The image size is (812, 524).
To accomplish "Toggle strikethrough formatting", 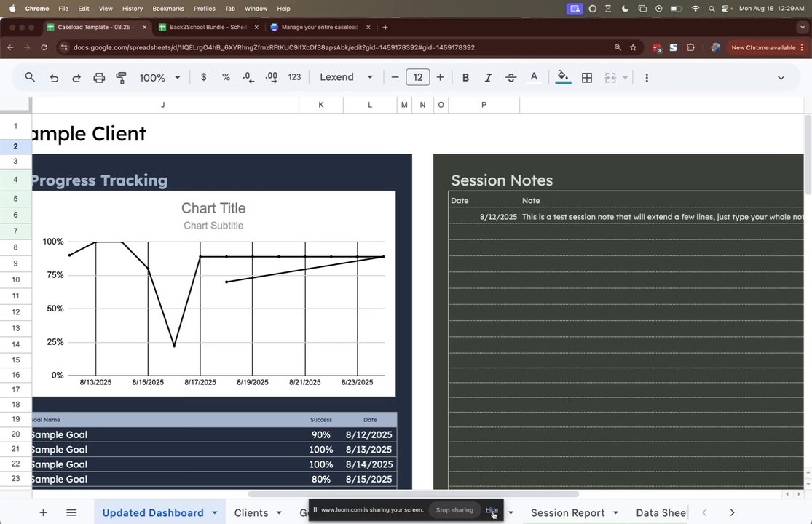I will [x=511, y=78].
